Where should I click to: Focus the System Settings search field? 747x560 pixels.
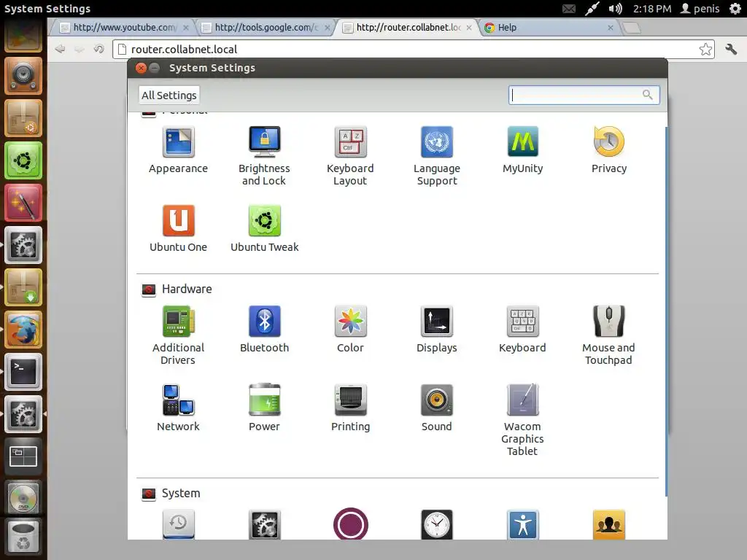tap(584, 96)
